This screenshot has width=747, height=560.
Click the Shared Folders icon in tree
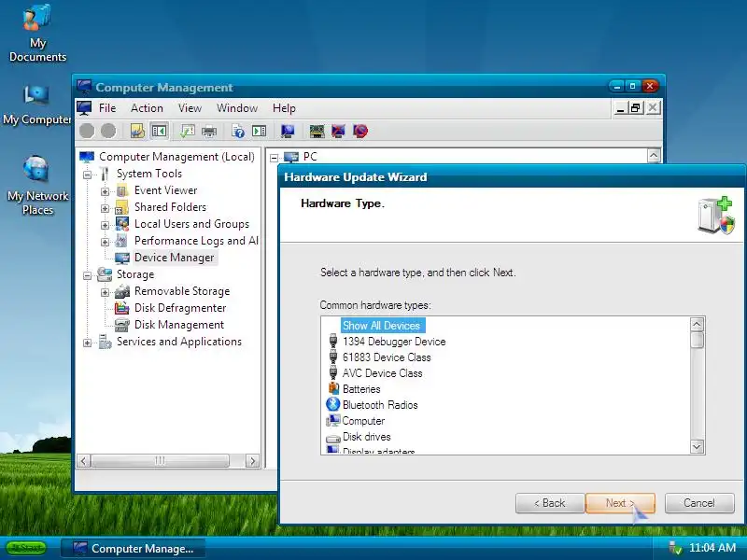122,207
